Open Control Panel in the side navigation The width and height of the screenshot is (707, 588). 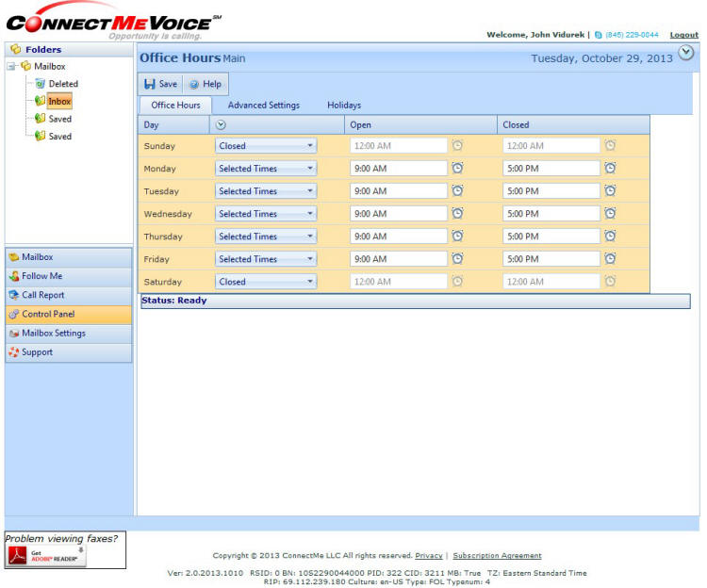coord(69,314)
